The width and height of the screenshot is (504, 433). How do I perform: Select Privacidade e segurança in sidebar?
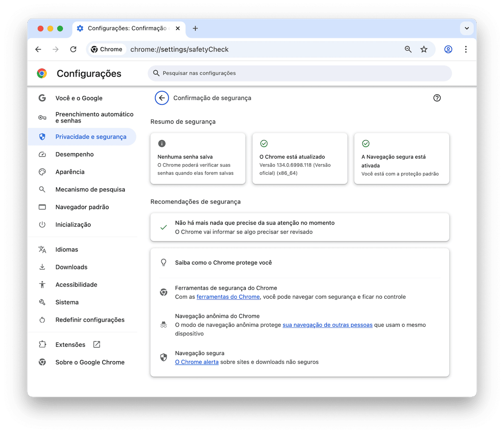pyautogui.click(x=82, y=137)
